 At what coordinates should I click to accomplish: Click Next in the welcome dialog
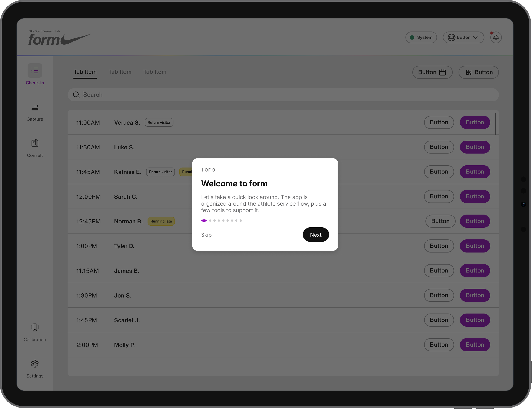click(316, 235)
